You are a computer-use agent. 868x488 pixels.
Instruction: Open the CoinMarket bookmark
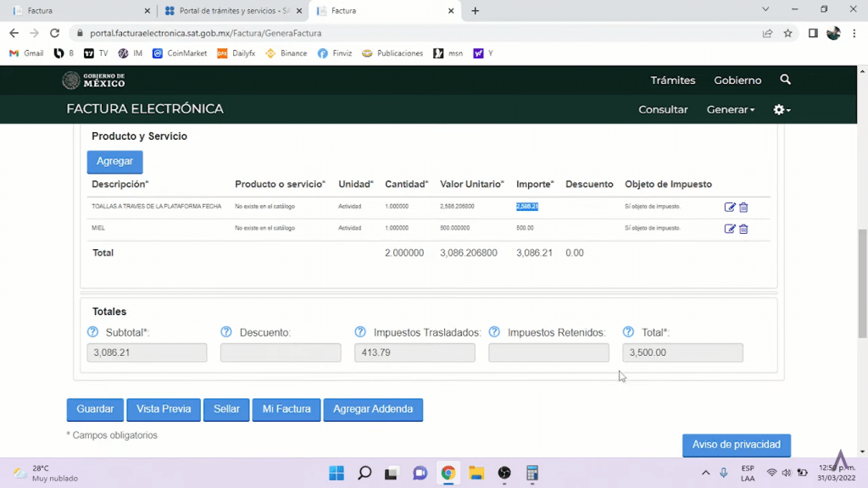click(180, 53)
